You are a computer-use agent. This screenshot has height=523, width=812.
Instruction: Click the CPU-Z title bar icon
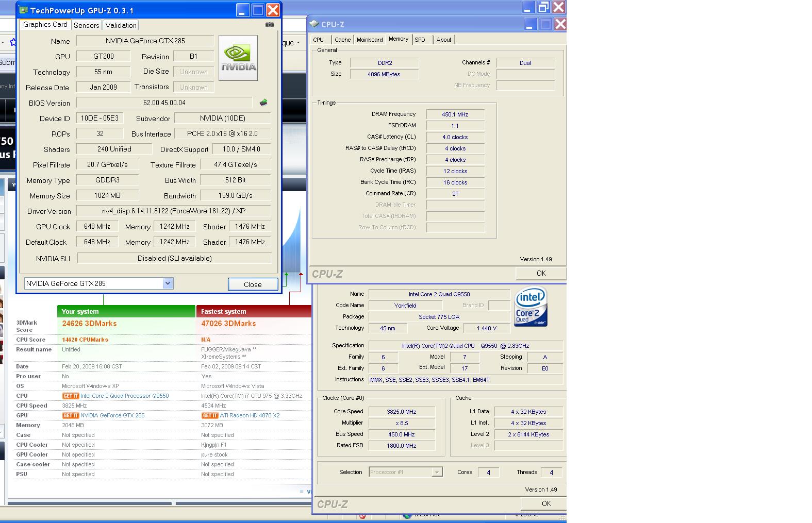click(314, 24)
